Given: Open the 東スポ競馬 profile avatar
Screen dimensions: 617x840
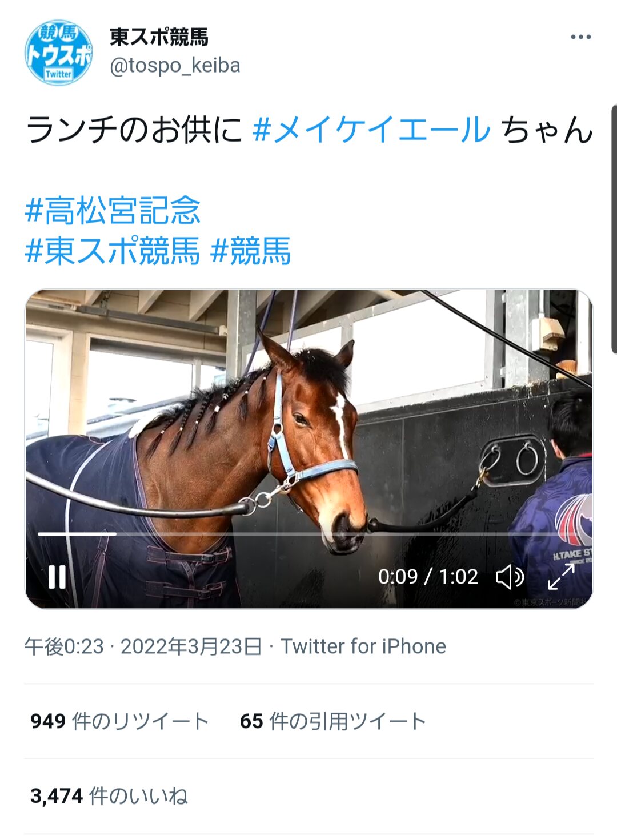Looking at the screenshot, I should pyautogui.click(x=58, y=52).
